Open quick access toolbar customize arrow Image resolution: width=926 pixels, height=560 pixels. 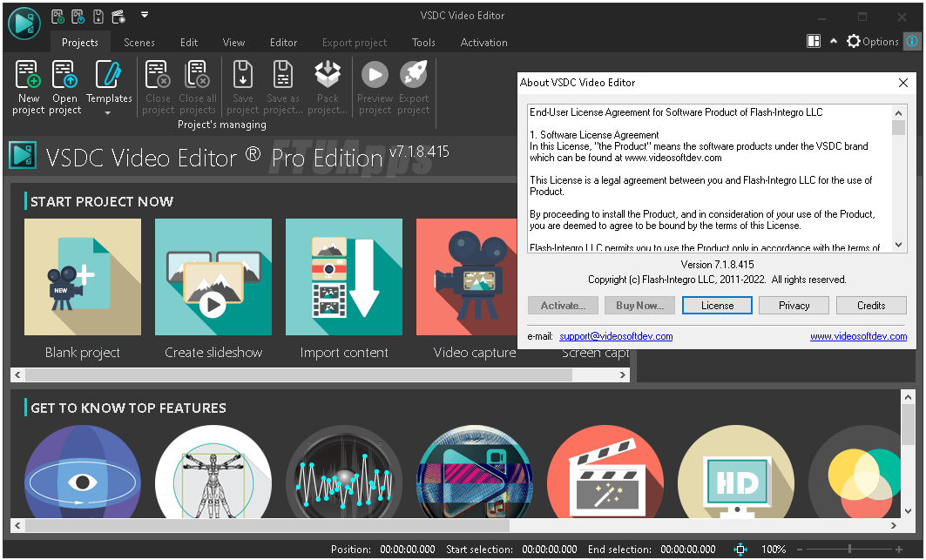[x=145, y=15]
